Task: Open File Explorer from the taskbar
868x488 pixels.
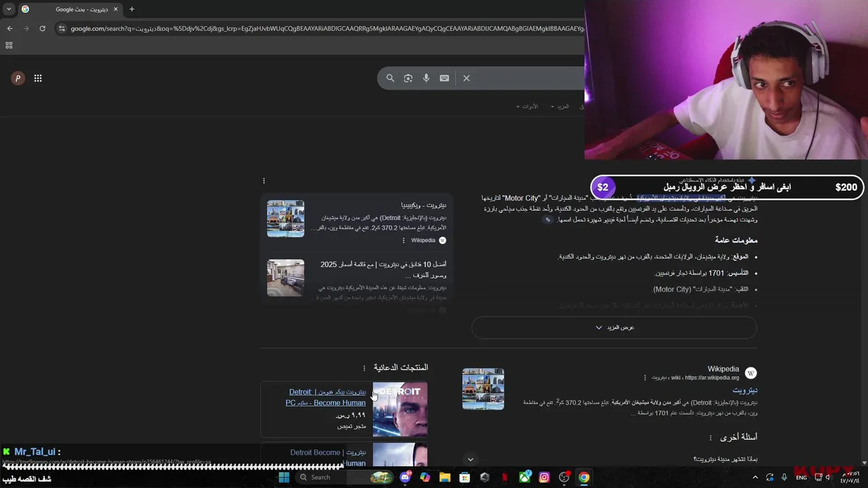Action: [445, 477]
